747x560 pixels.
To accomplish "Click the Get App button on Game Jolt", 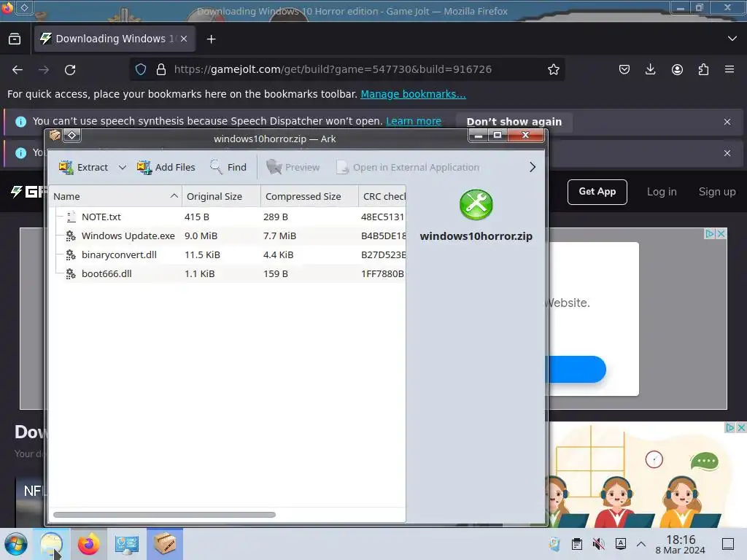I will point(597,192).
